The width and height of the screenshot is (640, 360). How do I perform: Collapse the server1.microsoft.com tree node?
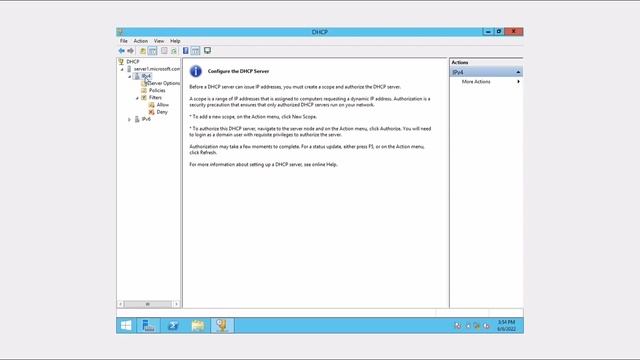(x=122, y=69)
